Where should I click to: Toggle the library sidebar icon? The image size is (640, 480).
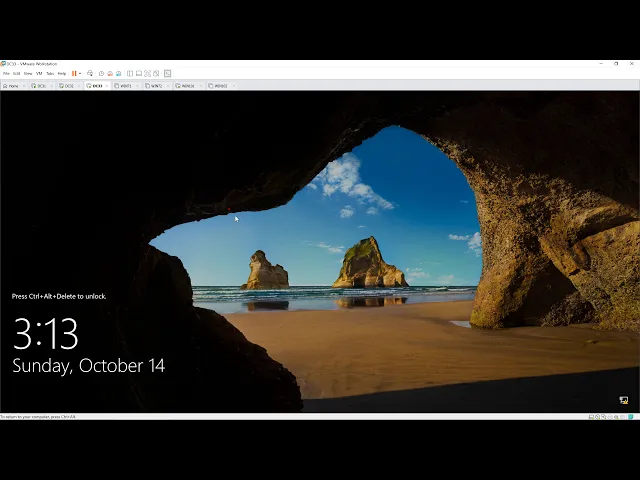click(130, 73)
